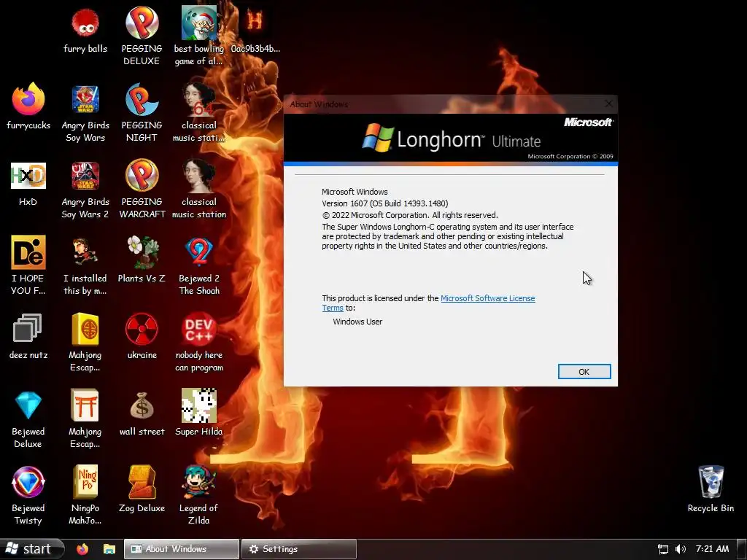The width and height of the screenshot is (747, 560).
Task: Click the Bejewed Deluxe diamond icon
Action: (x=28, y=419)
